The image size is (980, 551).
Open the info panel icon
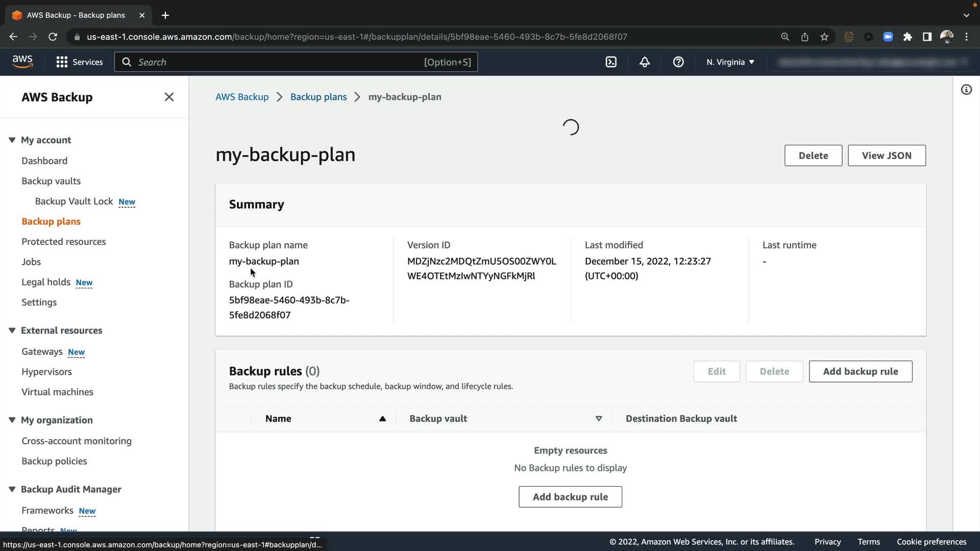(966, 90)
